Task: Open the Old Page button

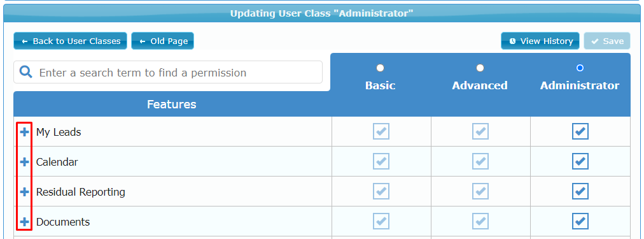Action: 163,41
